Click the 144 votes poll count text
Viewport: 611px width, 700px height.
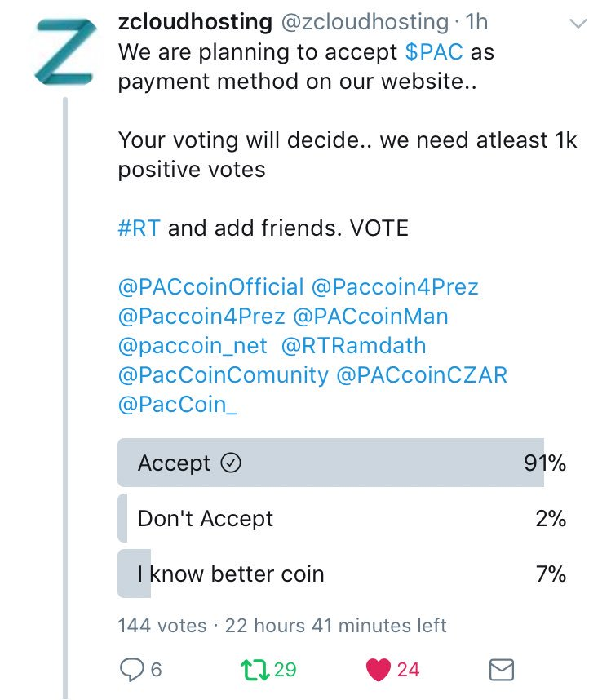click(x=162, y=626)
